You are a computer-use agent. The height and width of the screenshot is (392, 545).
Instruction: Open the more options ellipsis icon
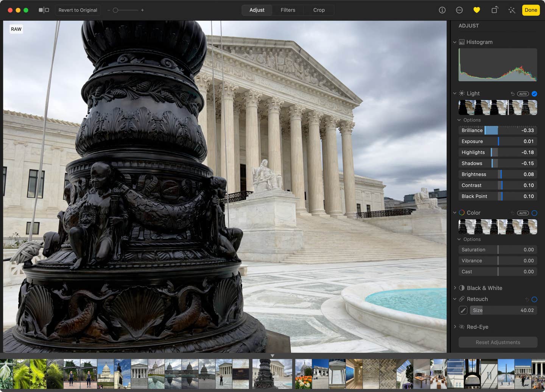pos(459,10)
